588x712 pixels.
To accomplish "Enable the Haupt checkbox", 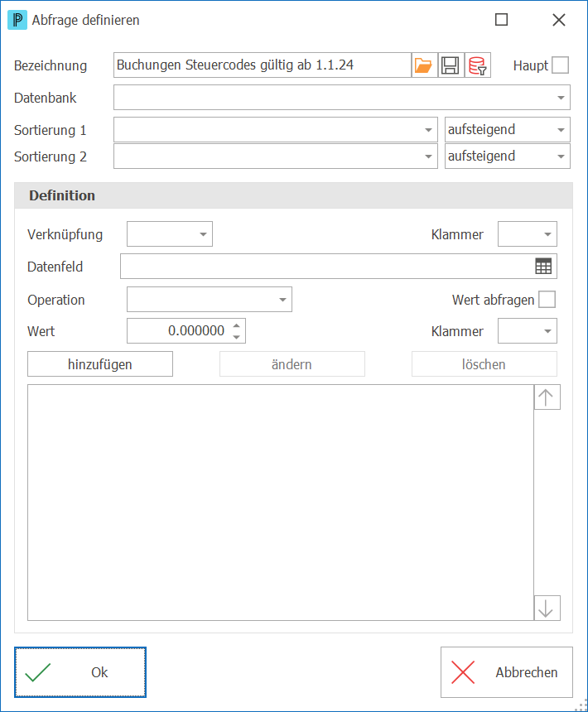I will pyautogui.click(x=560, y=65).
